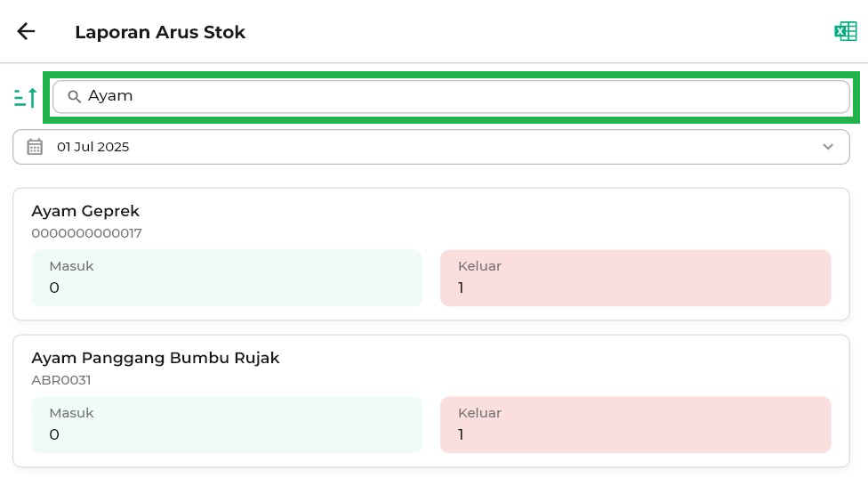
Task: Click Keluar label for Ayam Panggang Bumbu Rujak
Action: click(479, 413)
